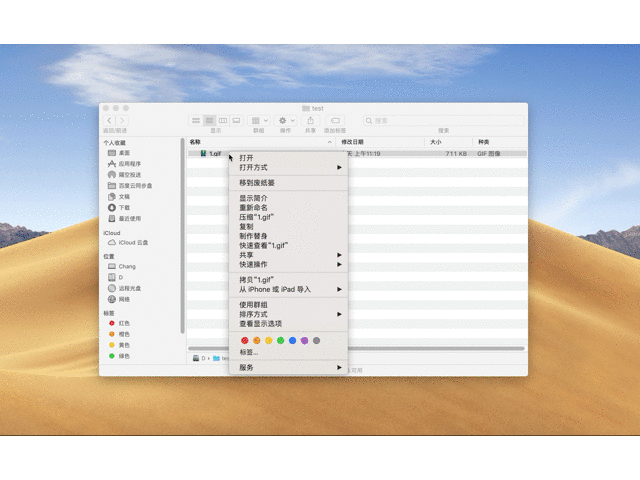Viewport: 640px width, 480px height.
Task: Choose 压缩"1.gif" in context menu
Action: coord(289,217)
